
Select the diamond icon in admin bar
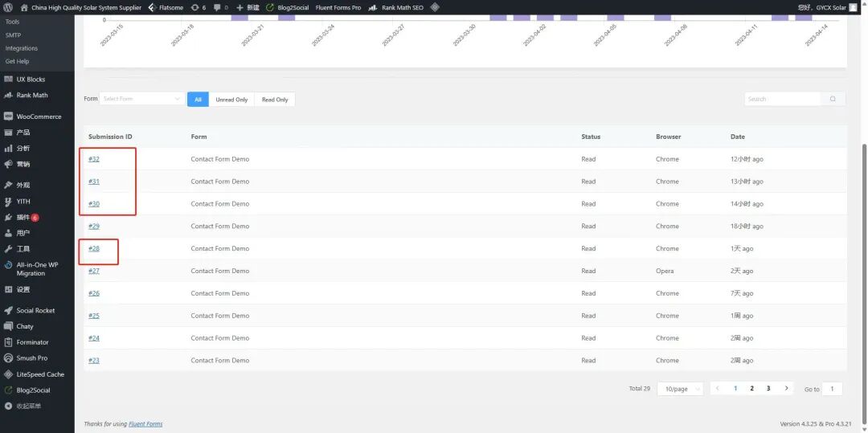[x=435, y=8]
